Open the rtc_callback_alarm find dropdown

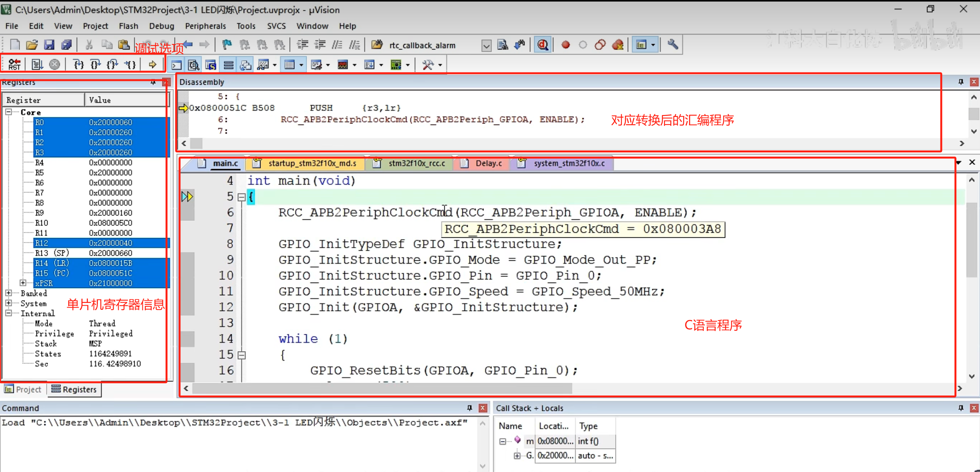(x=486, y=46)
